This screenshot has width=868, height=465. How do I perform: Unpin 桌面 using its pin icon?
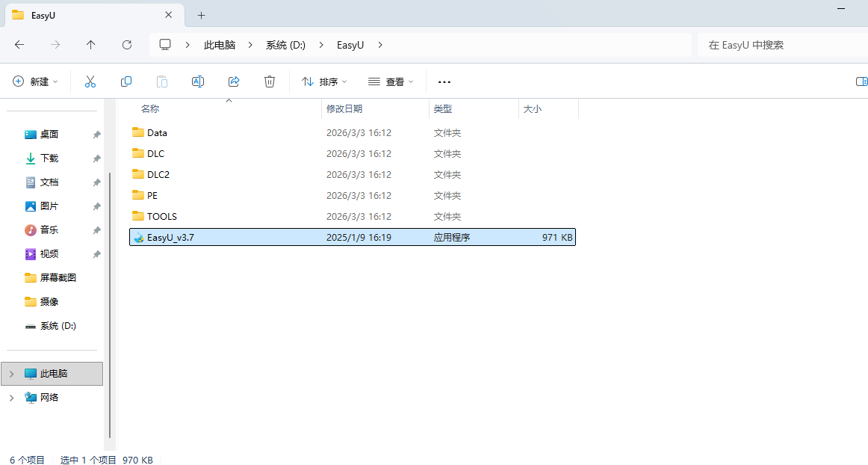[96, 135]
